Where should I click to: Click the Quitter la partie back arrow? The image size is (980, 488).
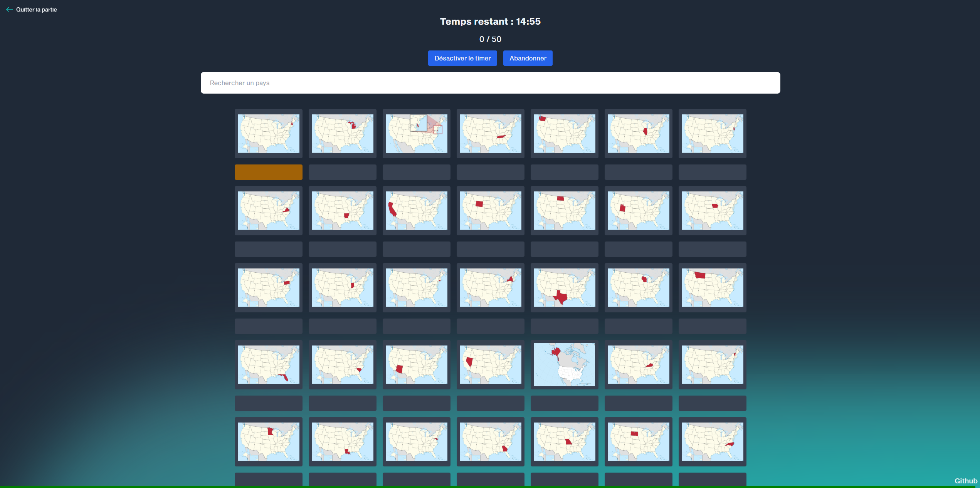pyautogui.click(x=9, y=10)
